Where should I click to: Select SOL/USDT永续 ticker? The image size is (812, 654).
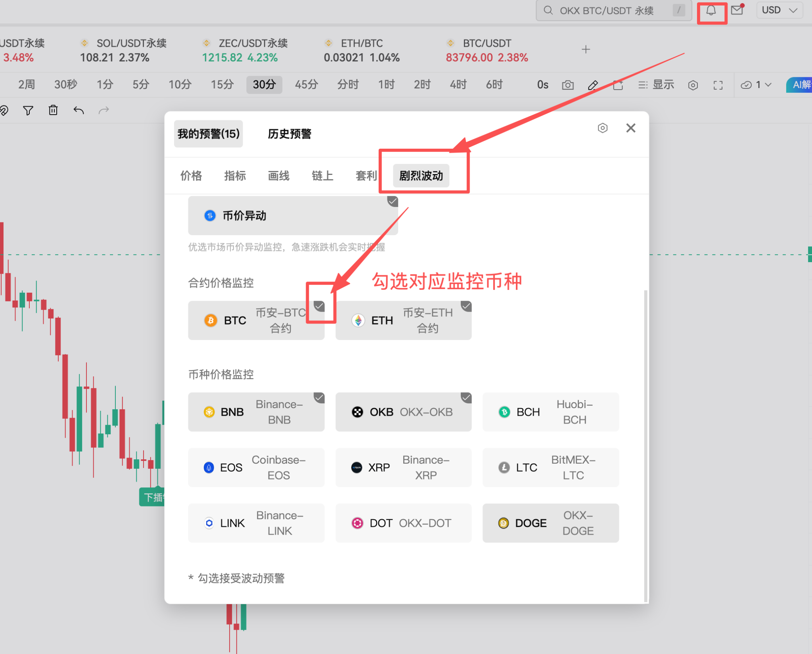coord(123,50)
